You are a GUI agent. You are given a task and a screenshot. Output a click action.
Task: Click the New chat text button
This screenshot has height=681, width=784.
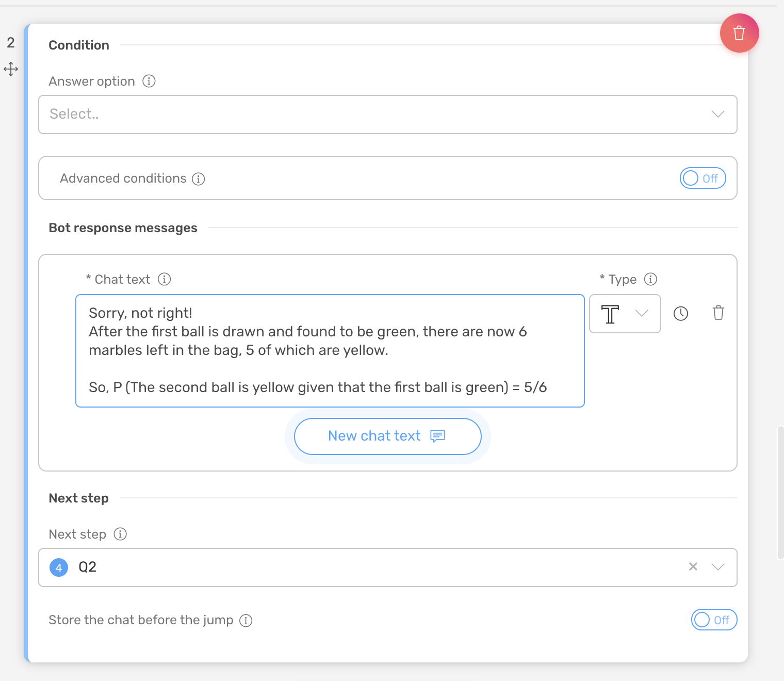click(x=387, y=436)
